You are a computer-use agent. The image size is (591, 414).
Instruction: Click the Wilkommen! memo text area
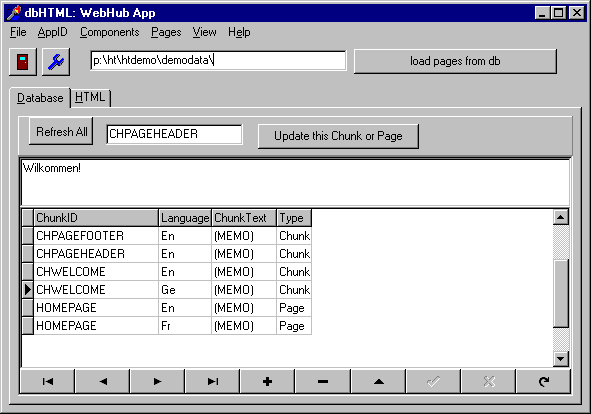(x=295, y=183)
